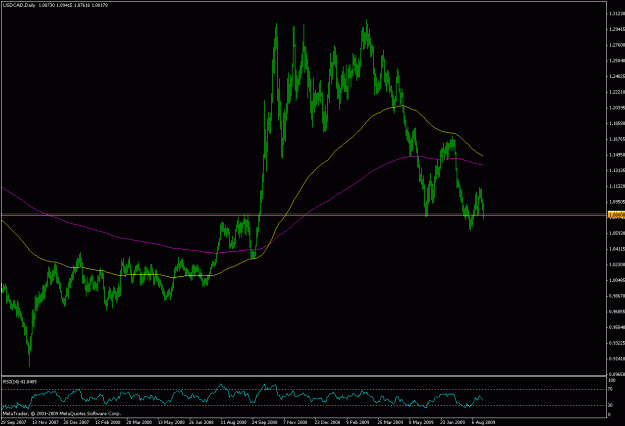Image resolution: width=625 pixels, height=426 pixels.
Task: Click the 13 Nov 2007 date label
Action: (x=45, y=422)
